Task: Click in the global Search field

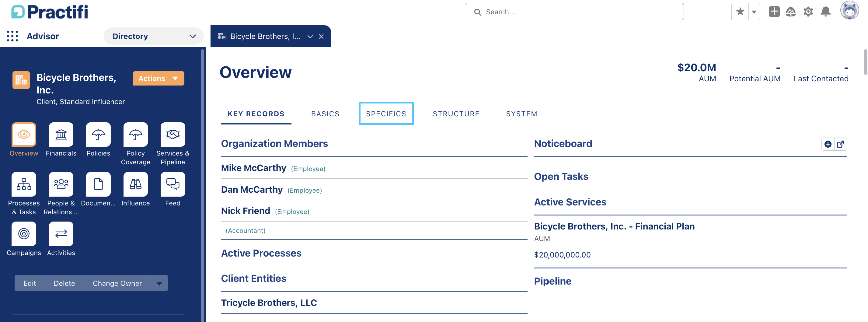Action: click(x=574, y=12)
